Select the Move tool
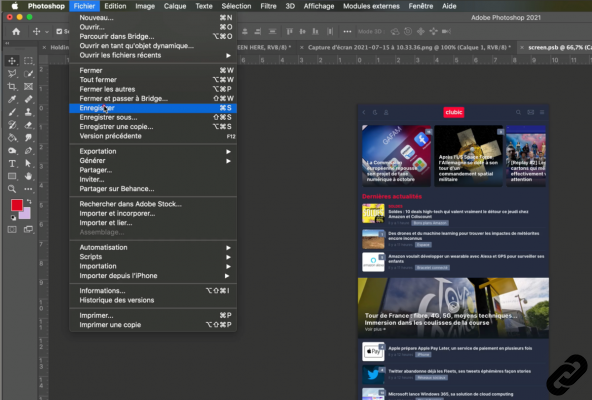 click(12, 61)
